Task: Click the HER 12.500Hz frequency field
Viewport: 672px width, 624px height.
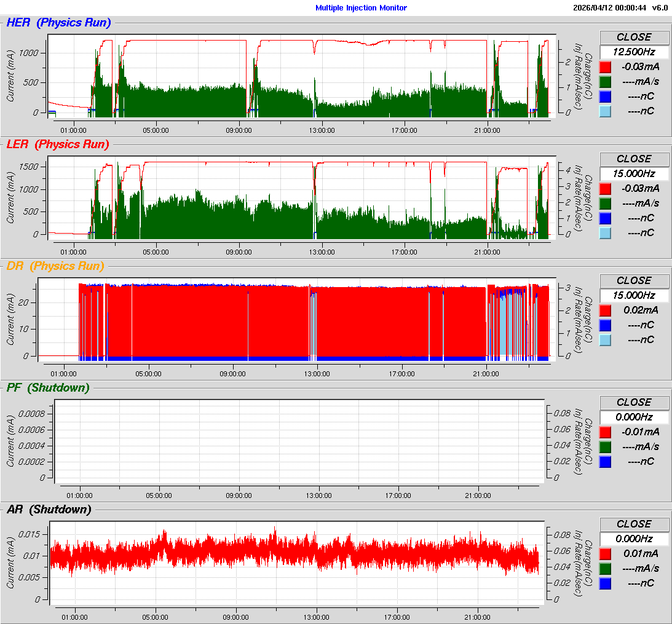Action: 633,52
